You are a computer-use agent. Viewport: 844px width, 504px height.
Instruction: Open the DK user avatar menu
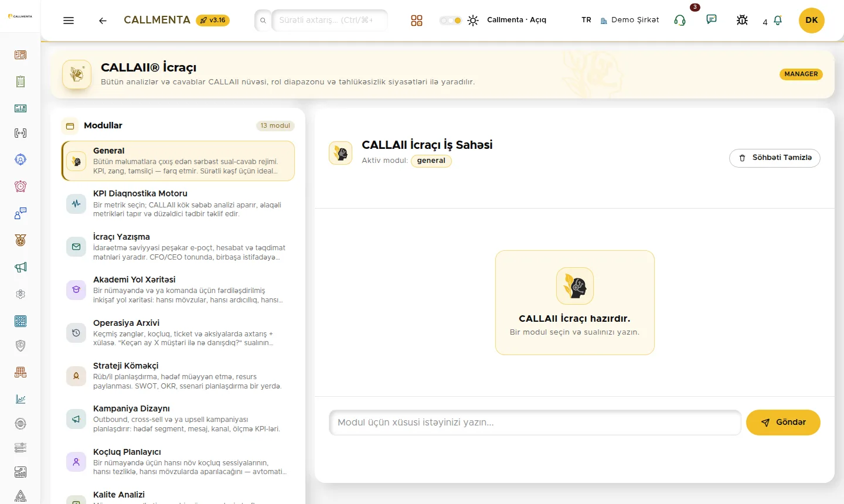coord(812,21)
